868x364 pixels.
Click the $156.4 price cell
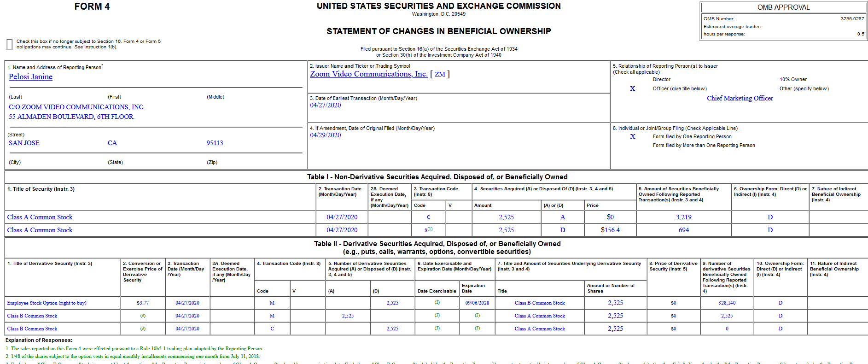pos(610,230)
